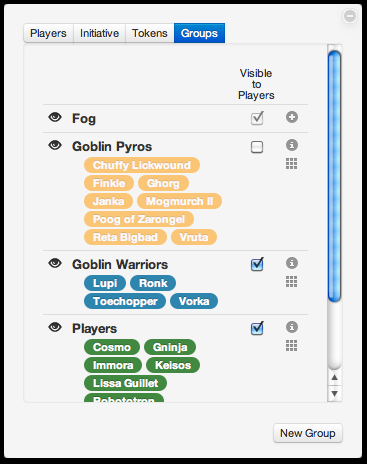Click the grid icon for Players group

(291, 345)
